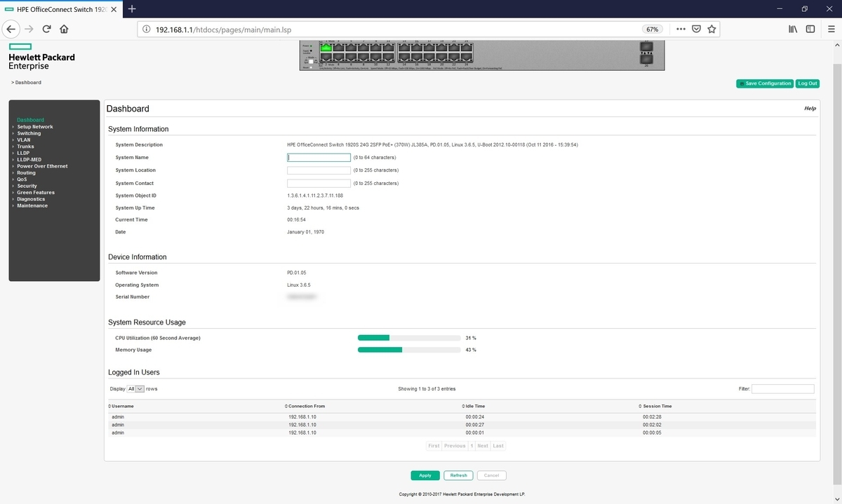Go to the Previous results page

pyautogui.click(x=455, y=446)
